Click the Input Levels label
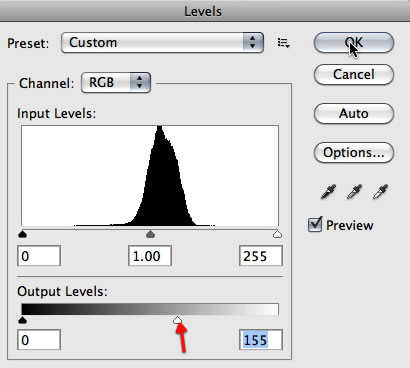410x368 pixels. (x=57, y=113)
